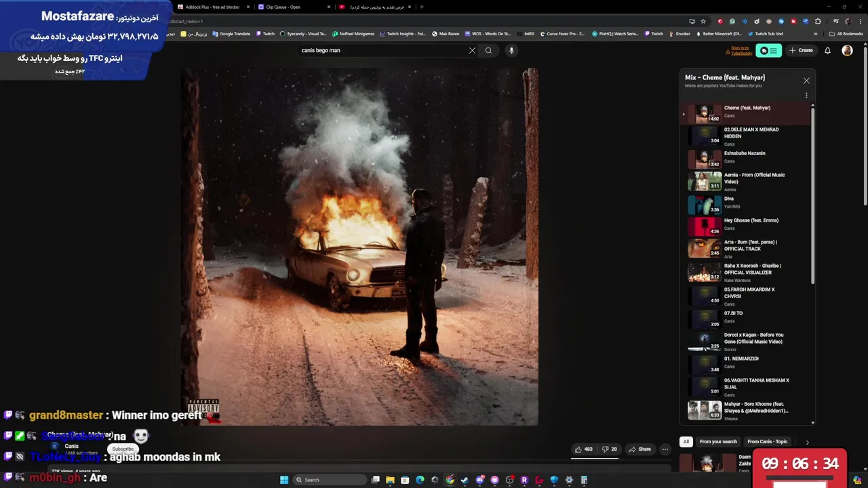Open the Eyecandy - Visual Te... bookmark

click(x=302, y=34)
